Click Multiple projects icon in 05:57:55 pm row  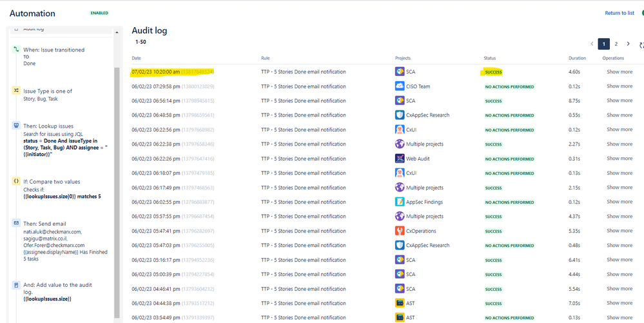(400, 216)
